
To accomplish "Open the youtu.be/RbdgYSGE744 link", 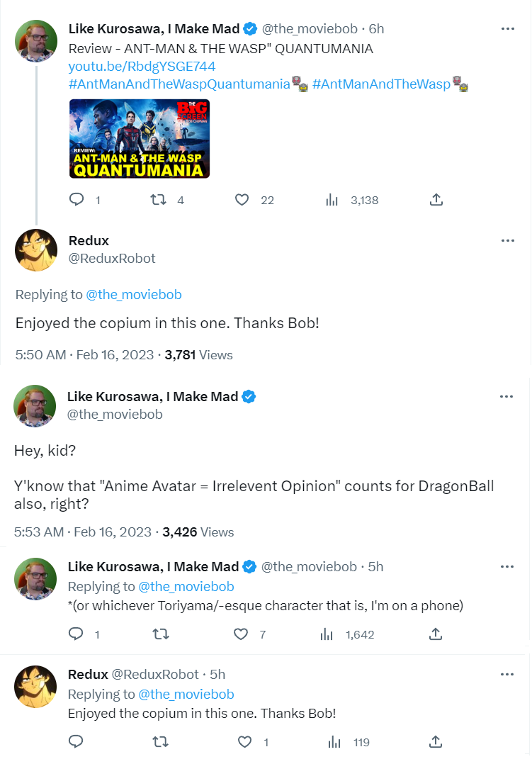I will click(x=142, y=67).
